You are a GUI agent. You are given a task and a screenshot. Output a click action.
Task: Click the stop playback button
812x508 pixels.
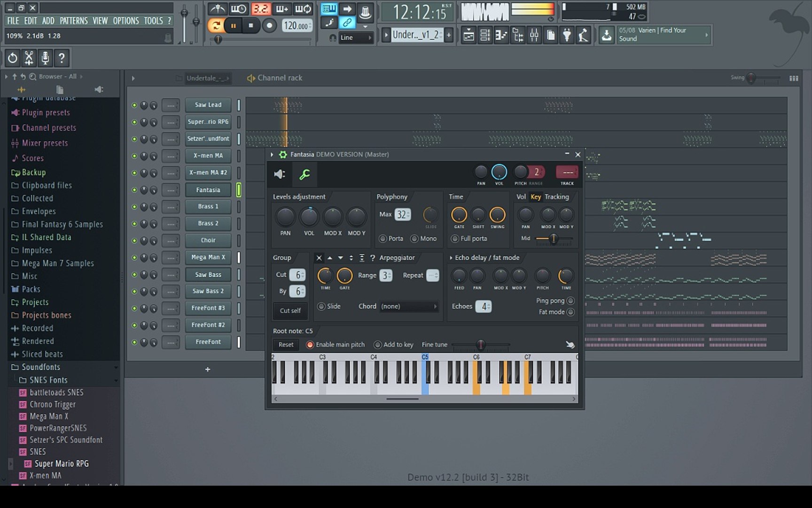(251, 26)
